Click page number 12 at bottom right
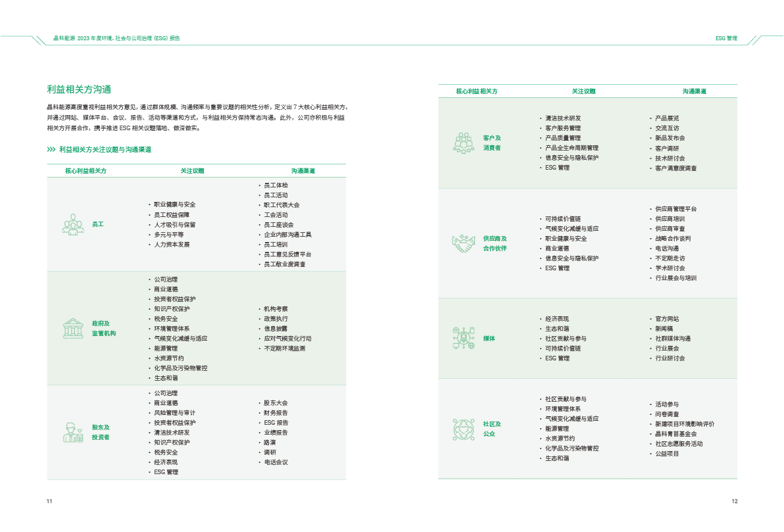The image size is (784, 532). (x=735, y=502)
